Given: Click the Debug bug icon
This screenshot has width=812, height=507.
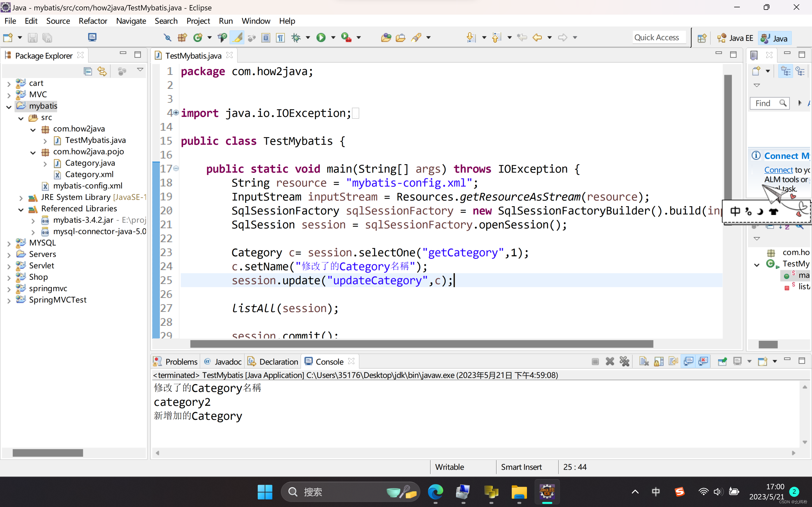Looking at the screenshot, I should (x=296, y=37).
